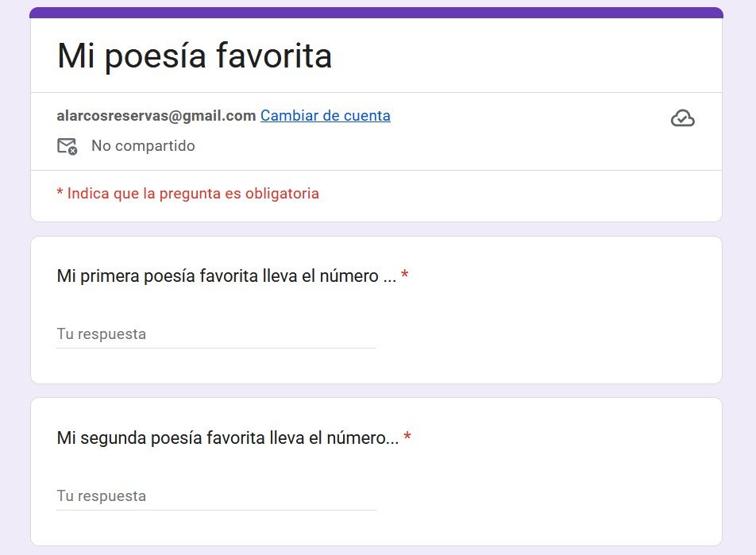Click the Mi segunda poesía favorita question text
The image size is (756, 555).
click(x=227, y=438)
